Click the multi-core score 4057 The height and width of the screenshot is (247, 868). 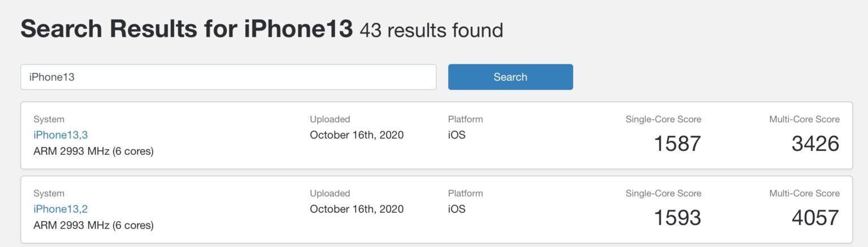[x=815, y=218]
